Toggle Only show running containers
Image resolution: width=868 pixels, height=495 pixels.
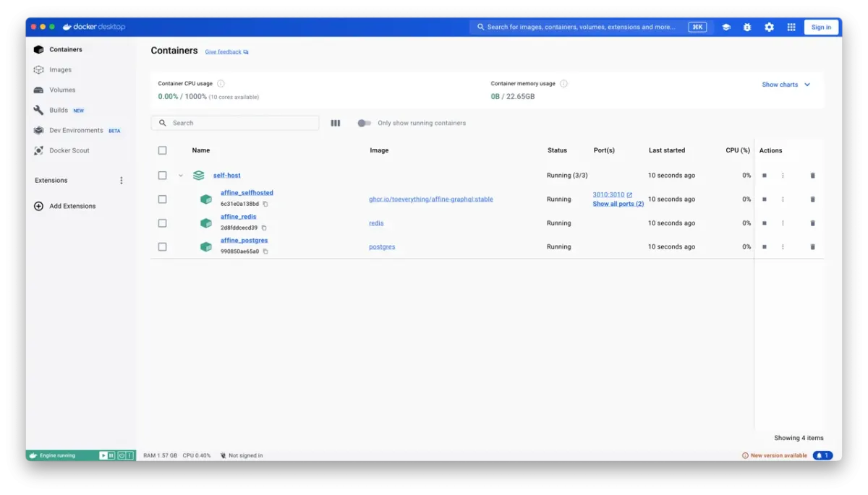pyautogui.click(x=364, y=123)
